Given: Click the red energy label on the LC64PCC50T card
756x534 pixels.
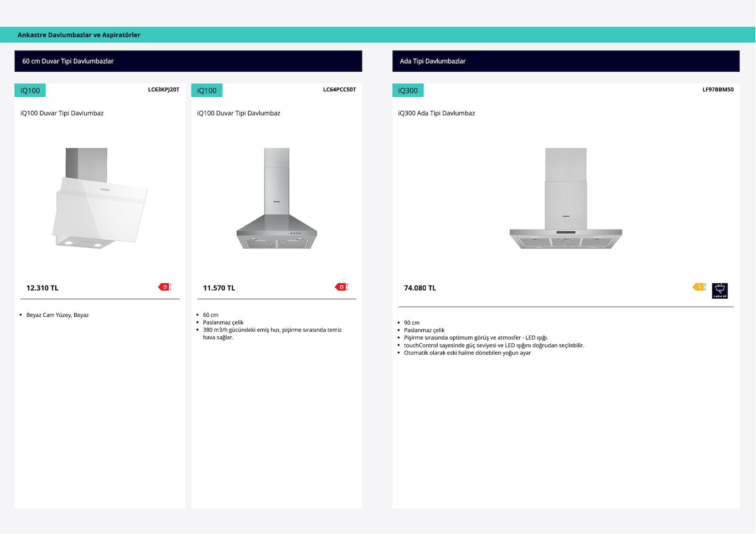Looking at the screenshot, I should [342, 287].
